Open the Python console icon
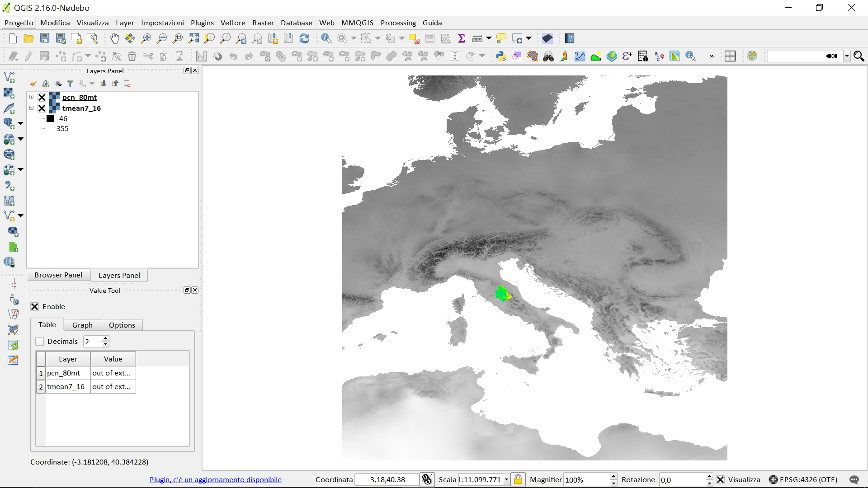 (500, 56)
